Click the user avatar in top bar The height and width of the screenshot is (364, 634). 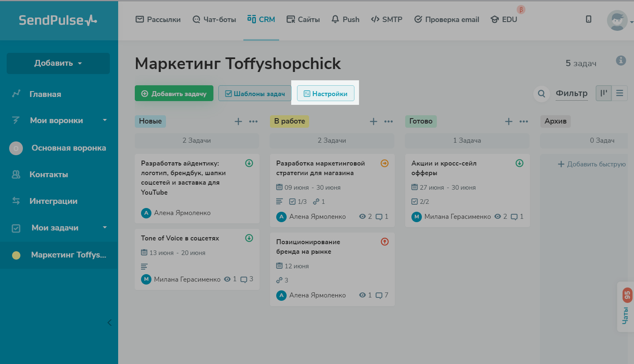click(x=617, y=20)
